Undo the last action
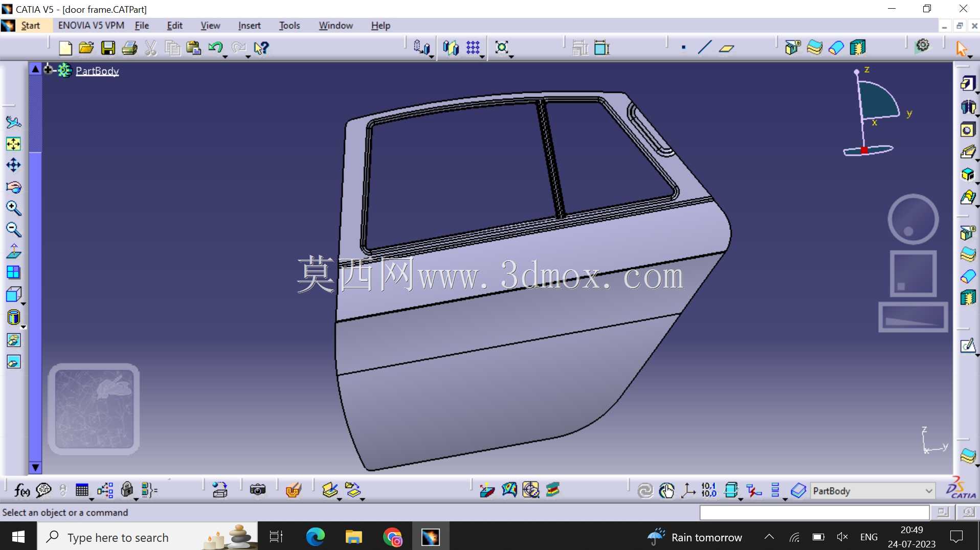This screenshot has height=550, width=980. pos(215,48)
